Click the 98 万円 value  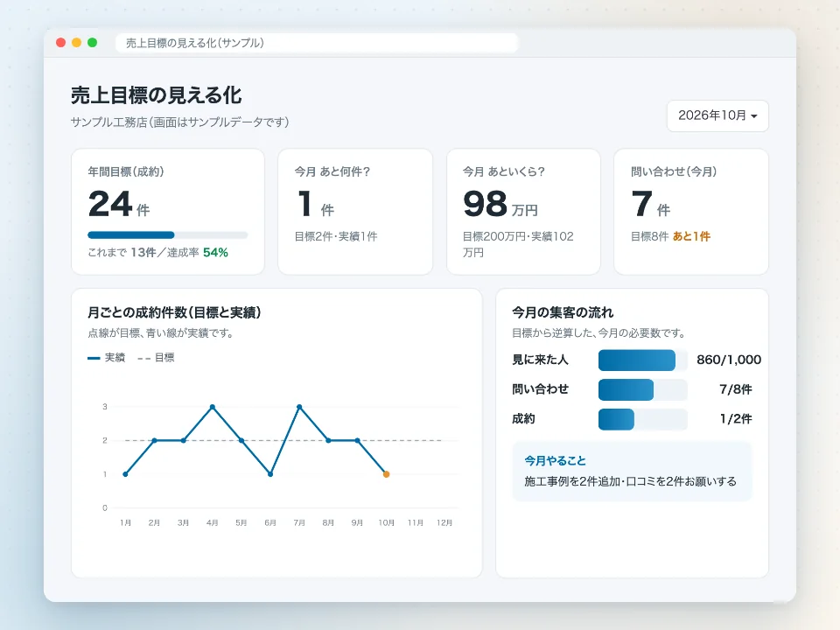click(500, 204)
